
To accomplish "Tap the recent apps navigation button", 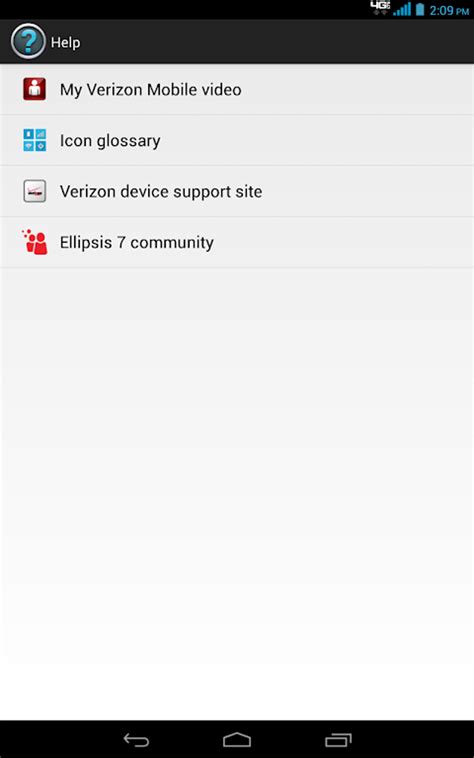I will pos(338,740).
